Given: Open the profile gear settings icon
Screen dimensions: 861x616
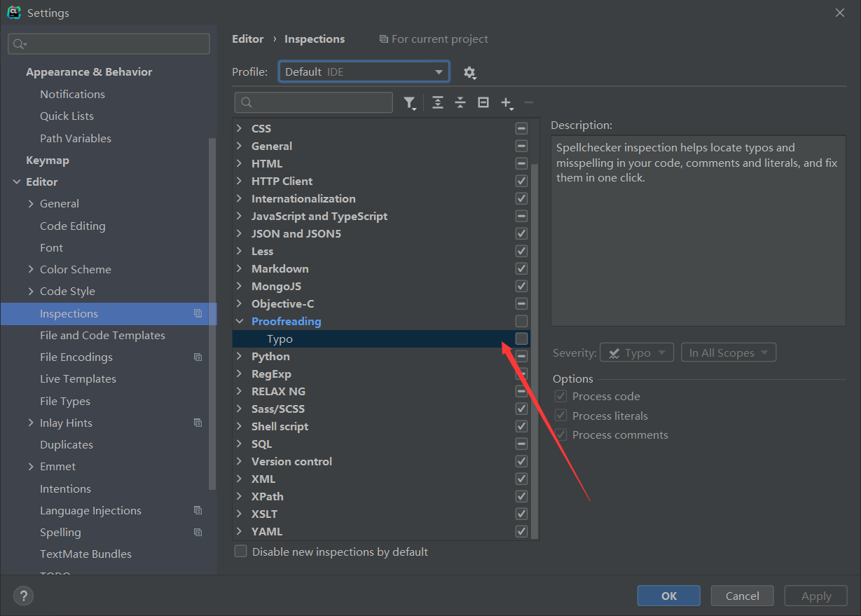Looking at the screenshot, I should [469, 72].
